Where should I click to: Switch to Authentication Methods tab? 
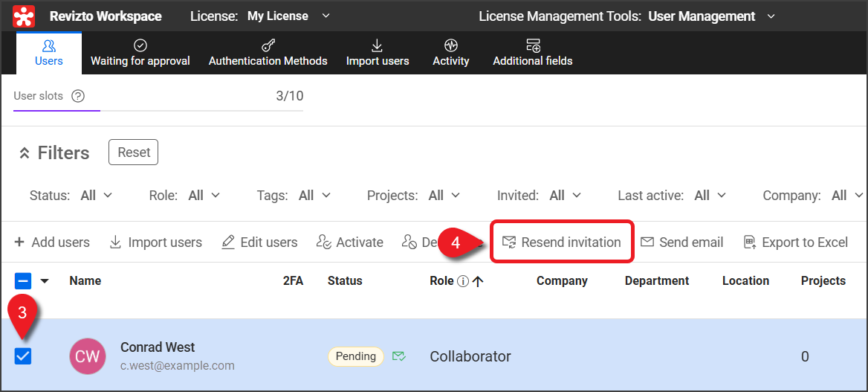click(x=268, y=53)
